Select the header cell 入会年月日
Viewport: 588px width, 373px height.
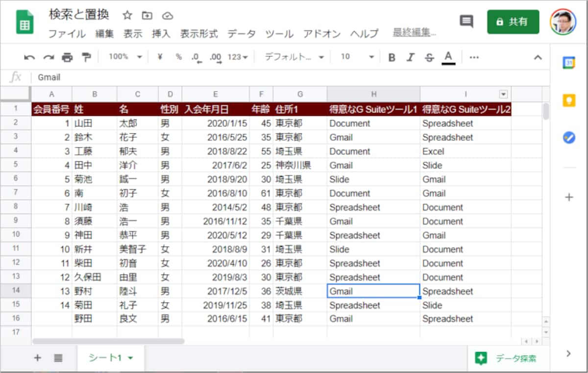click(x=216, y=109)
